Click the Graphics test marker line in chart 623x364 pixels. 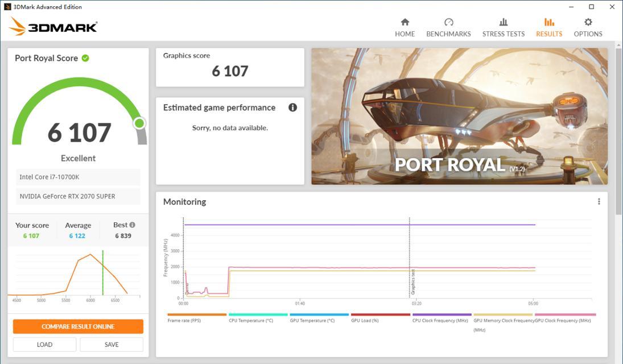point(409,258)
